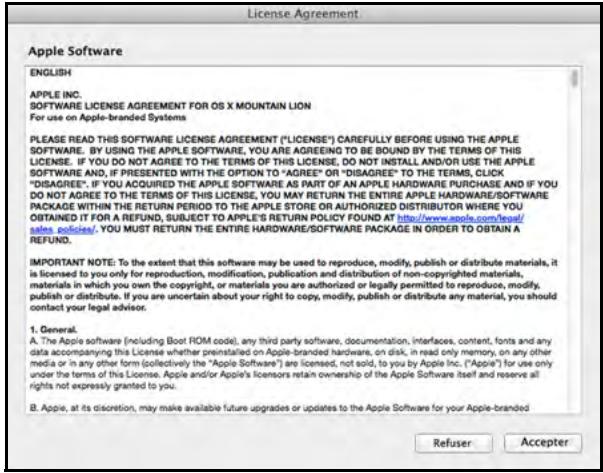
Task: Click the "ENGLISH" heading in license text
Action: 50,73
